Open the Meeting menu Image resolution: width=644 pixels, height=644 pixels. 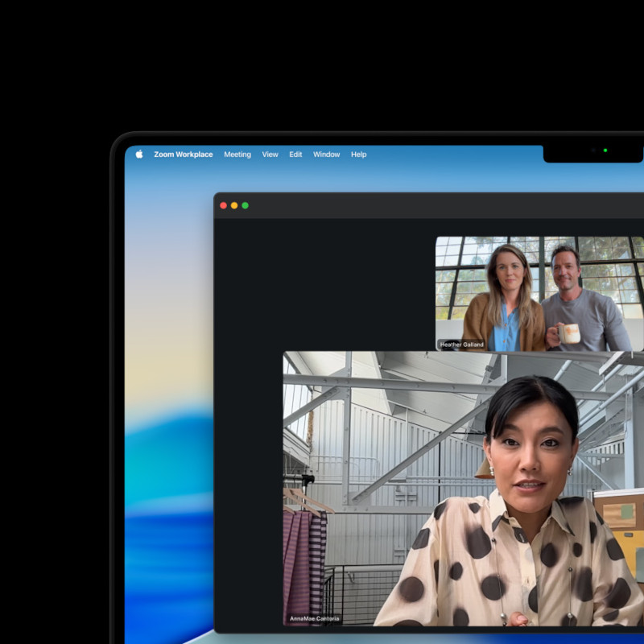[x=237, y=155]
